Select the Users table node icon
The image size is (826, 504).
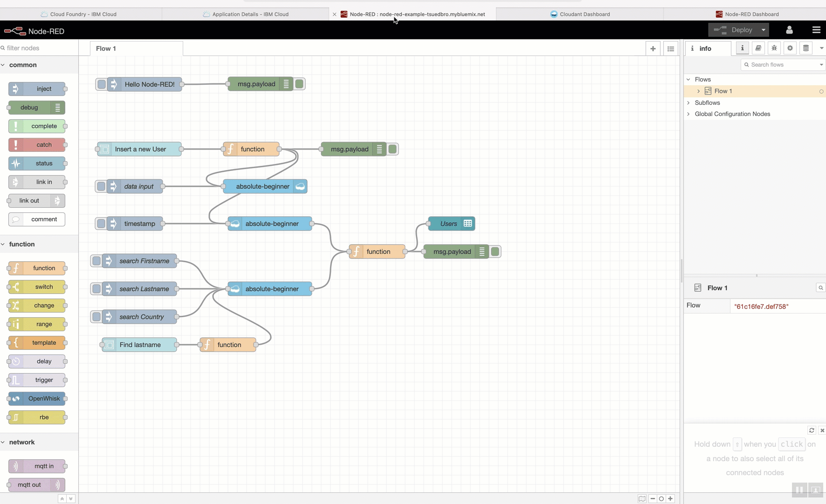[x=468, y=224]
